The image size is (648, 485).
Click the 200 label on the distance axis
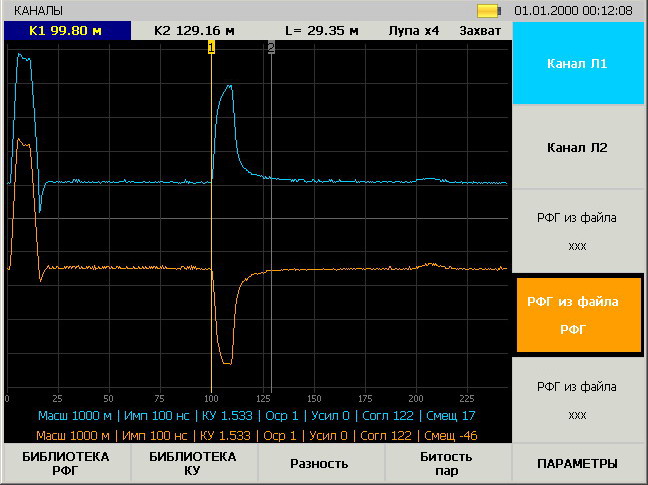pyautogui.click(x=416, y=399)
